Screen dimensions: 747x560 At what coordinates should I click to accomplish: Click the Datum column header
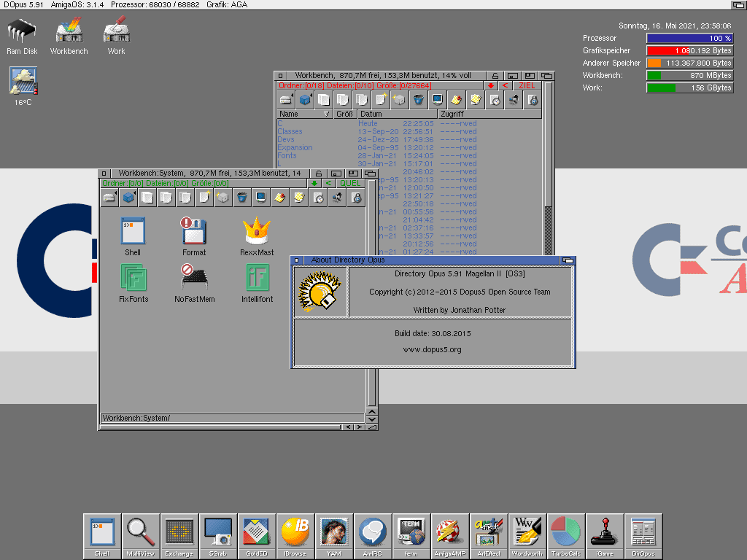398,114
